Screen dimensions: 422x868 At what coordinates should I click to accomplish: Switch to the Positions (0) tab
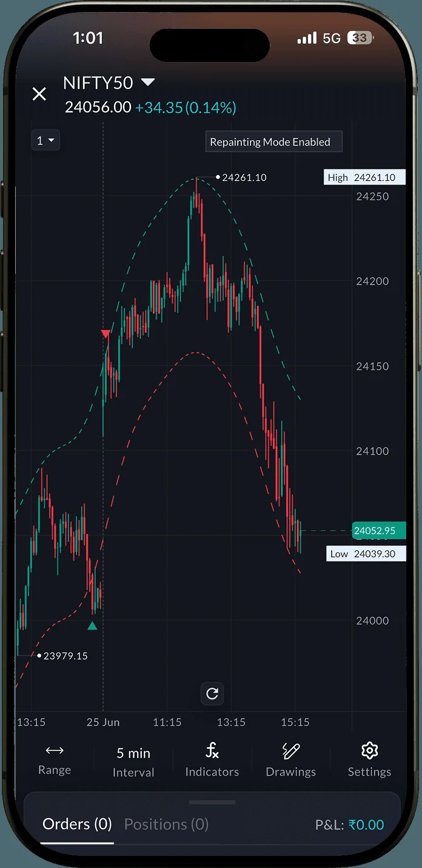click(x=166, y=824)
